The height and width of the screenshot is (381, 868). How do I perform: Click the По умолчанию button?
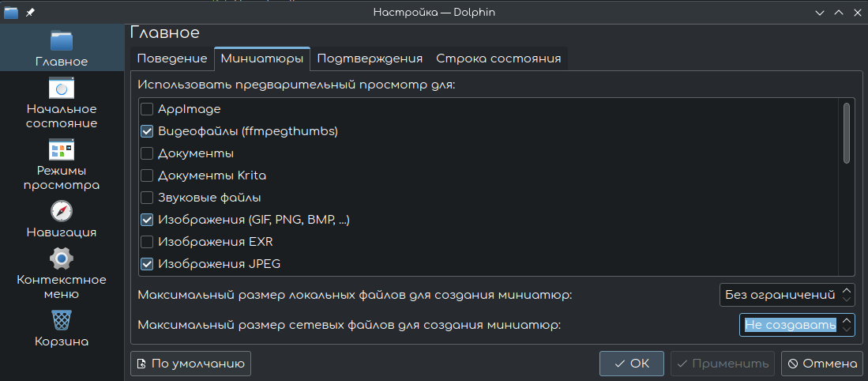pos(190,364)
